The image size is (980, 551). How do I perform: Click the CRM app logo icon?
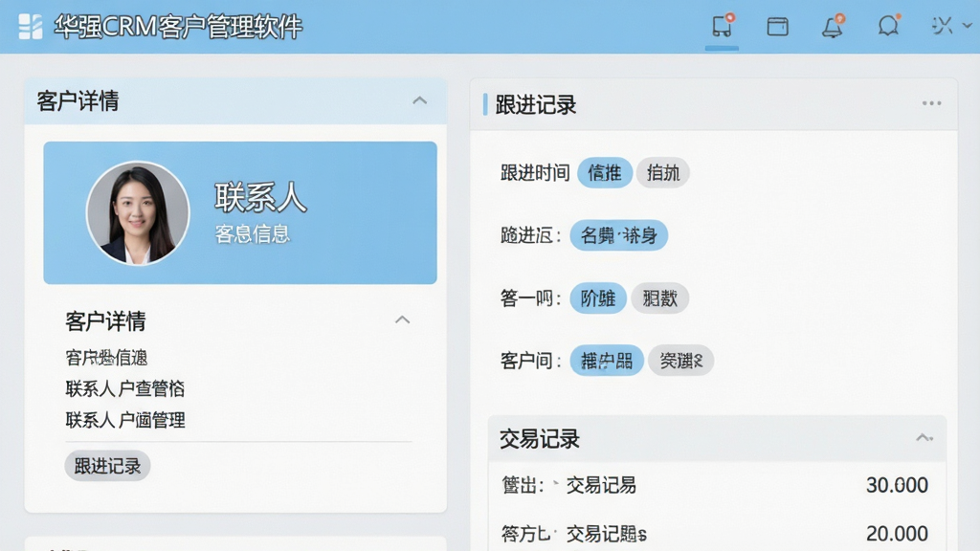31,27
